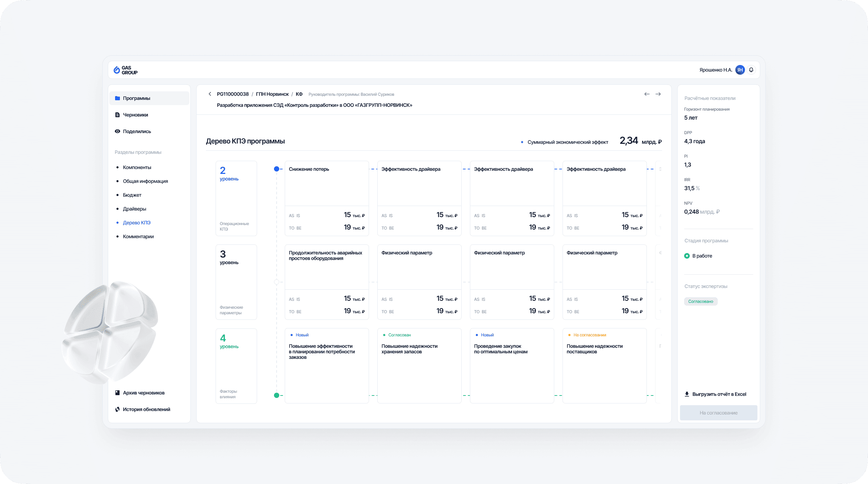This screenshot has height=484, width=868.
Task: Navigate to previous program with left arrow
Action: pos(647,94)
